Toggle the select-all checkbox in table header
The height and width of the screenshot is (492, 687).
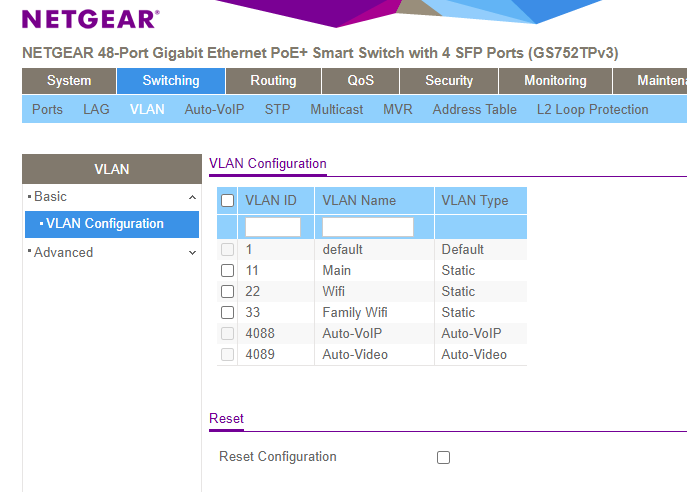coord(227,201)
